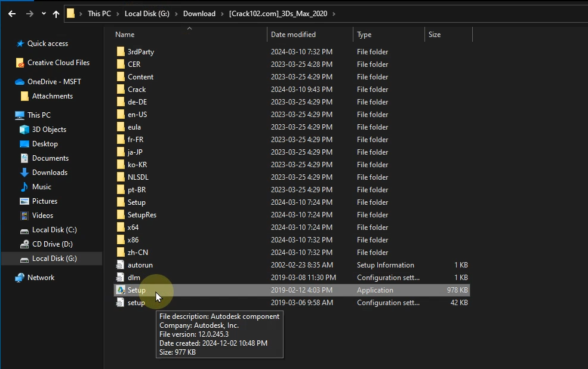Click the dlm configuration settings file icon

(x=121, y=278)
